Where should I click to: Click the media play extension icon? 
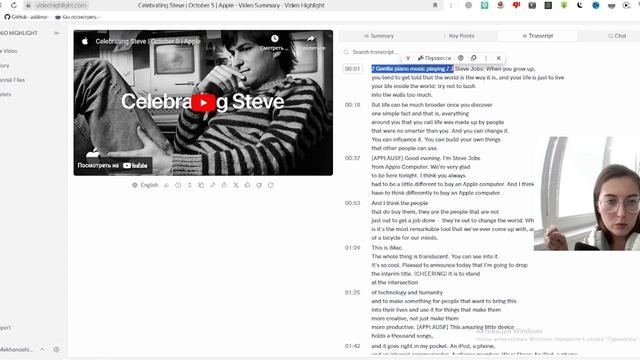[627, 5]
